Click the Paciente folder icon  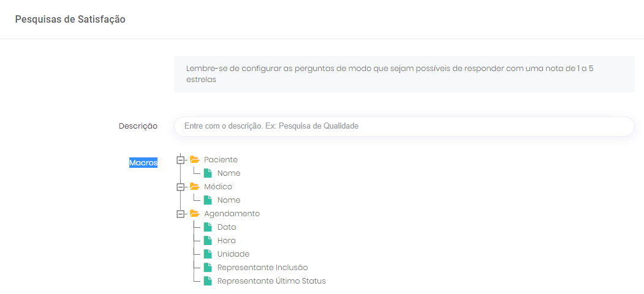coord(195,160)
